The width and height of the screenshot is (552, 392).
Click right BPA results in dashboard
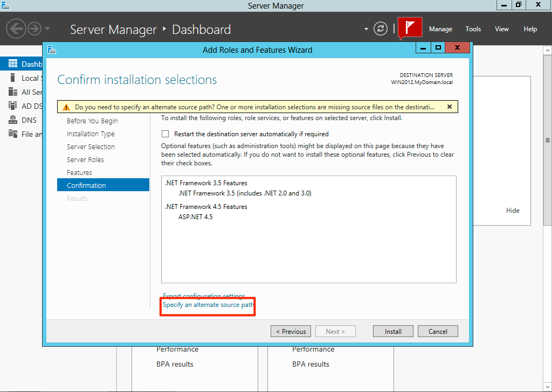(x=311, y=364)
